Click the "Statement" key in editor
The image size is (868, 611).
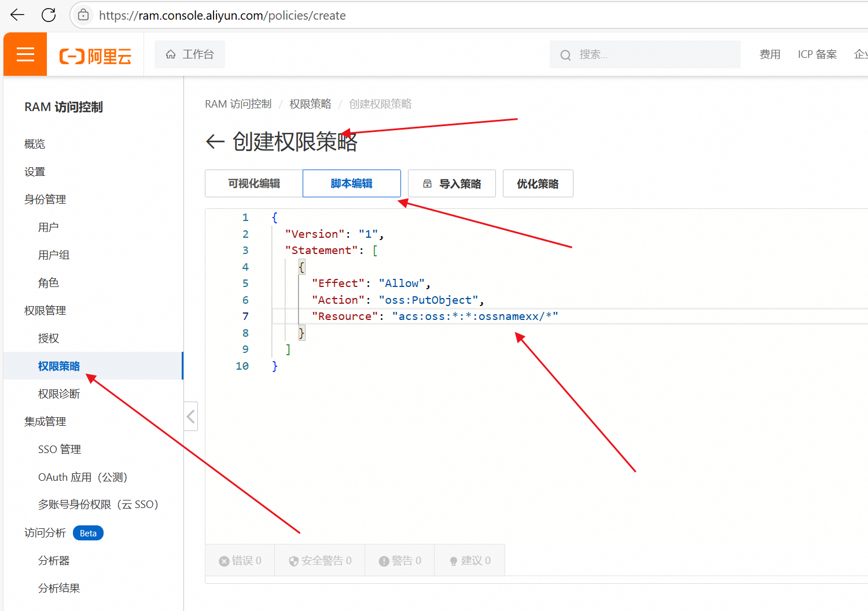(x=321, y=251)
